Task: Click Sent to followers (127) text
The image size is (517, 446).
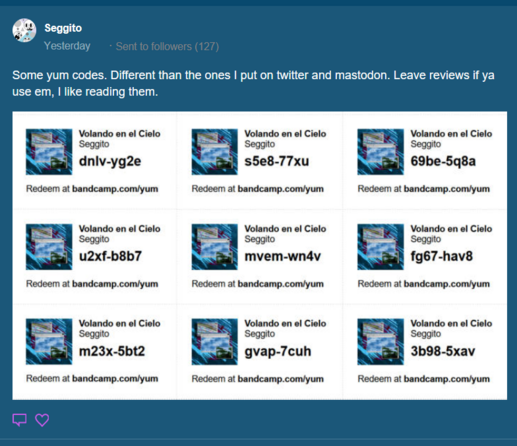Action: (x=167, y=46)
